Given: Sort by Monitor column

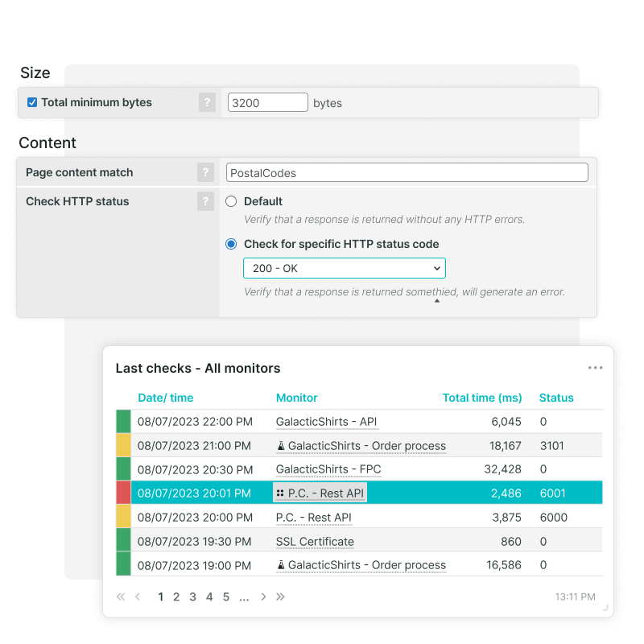Looking at the screenshot, I should pos(296,398).
